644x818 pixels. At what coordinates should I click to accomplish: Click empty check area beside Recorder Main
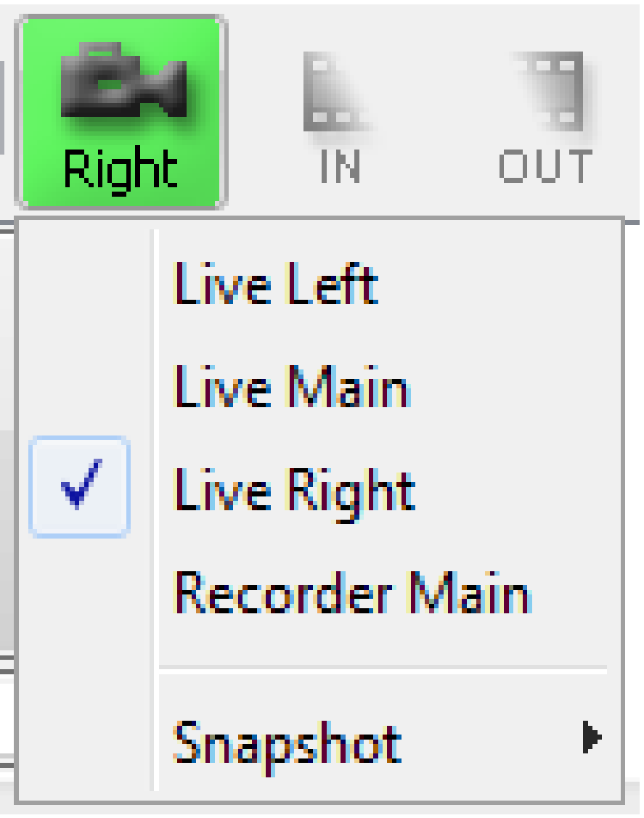tap(80, 592)
